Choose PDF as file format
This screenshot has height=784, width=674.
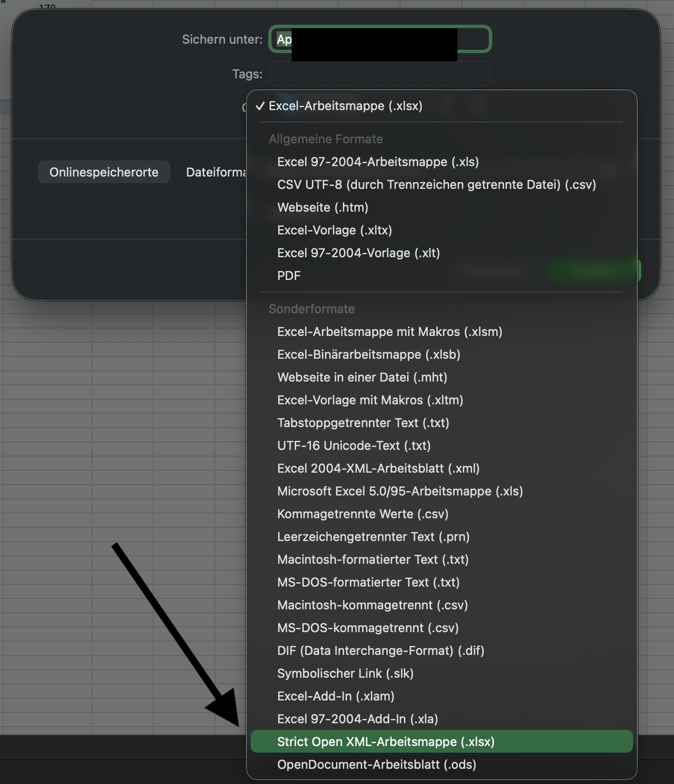(x=441, y=276)
